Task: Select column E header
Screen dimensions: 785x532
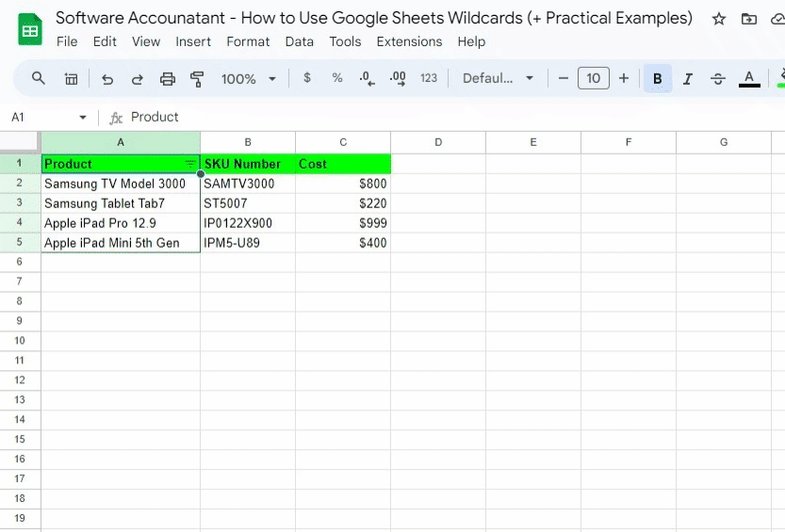Action: click(533, 142)
